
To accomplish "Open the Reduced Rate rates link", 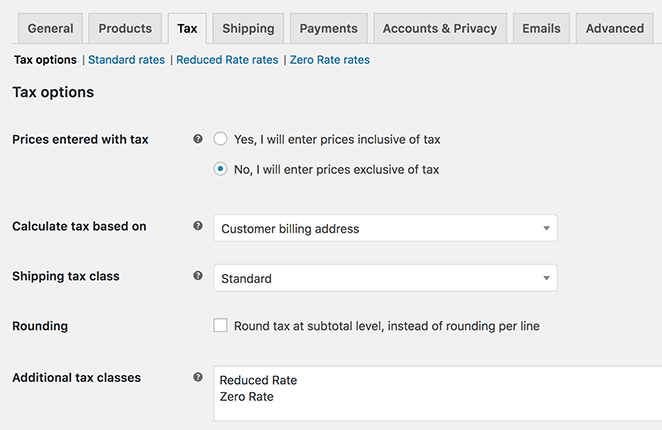I will click(x=227, y=60).
